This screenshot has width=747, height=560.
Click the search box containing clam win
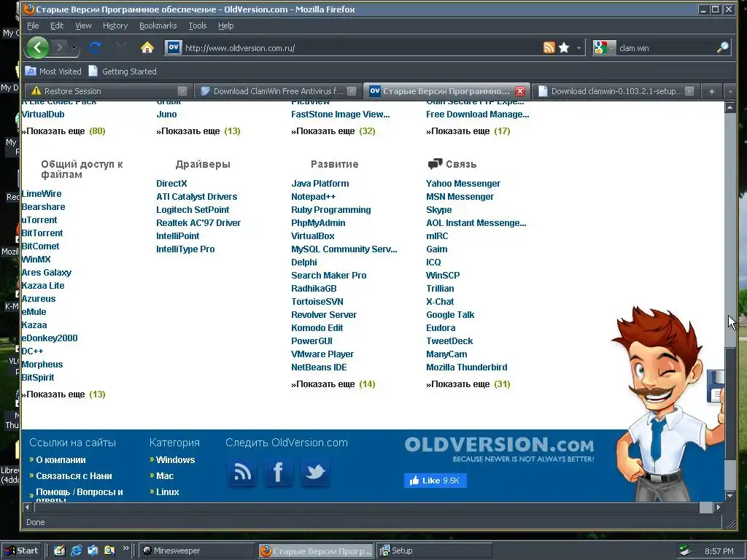click(665, 48)
